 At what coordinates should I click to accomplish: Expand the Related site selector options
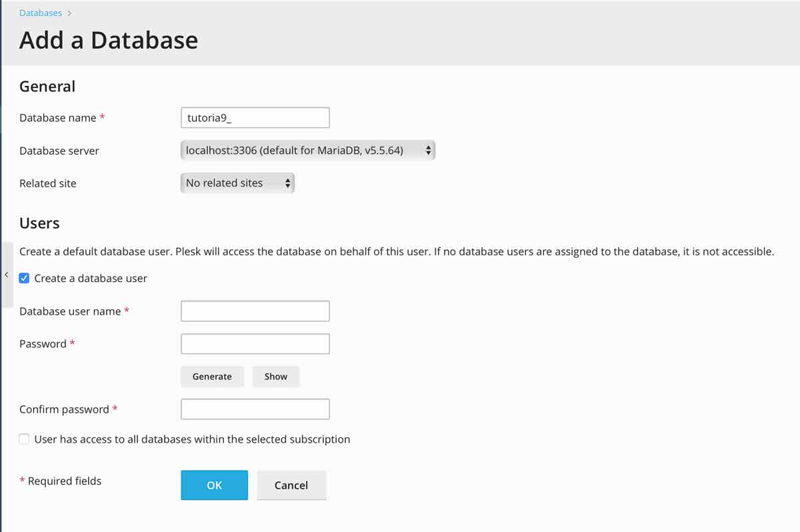click(237, 183)
